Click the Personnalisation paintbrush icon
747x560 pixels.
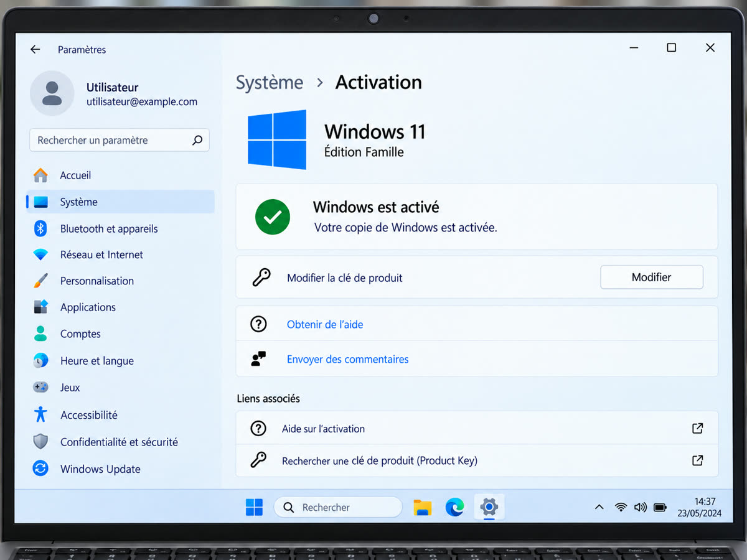[40, 281]
